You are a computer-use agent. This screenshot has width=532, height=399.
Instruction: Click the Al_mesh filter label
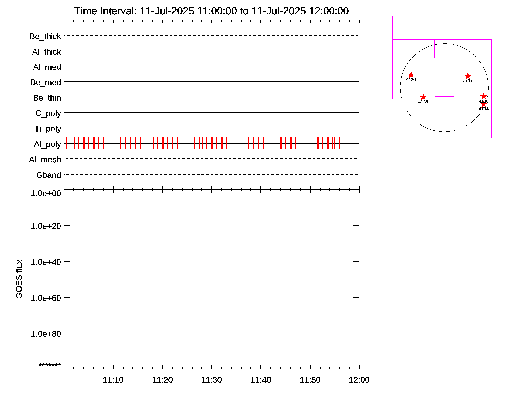pos(45,160)
